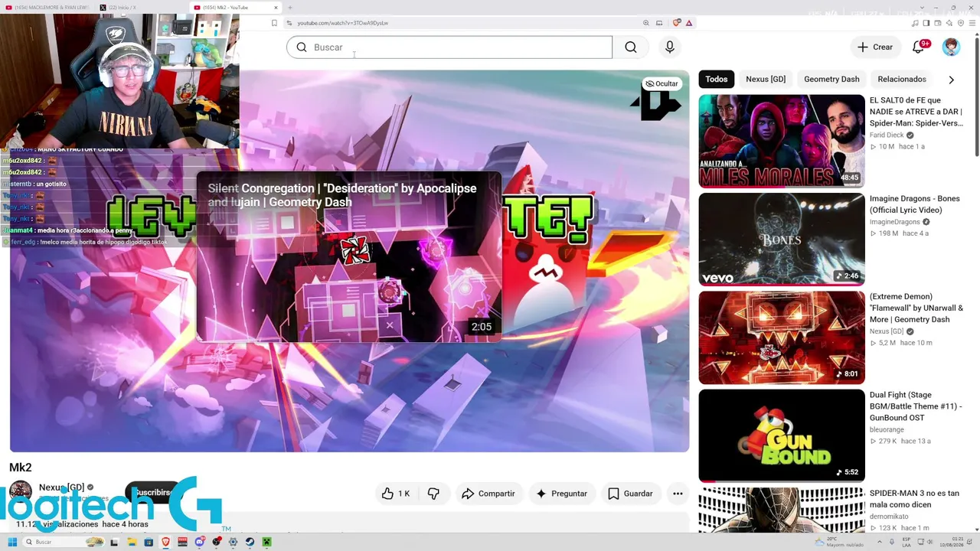Switch to the Inicio / X browser tab
This screenshot has height=551, width=980.
point(140,8)
